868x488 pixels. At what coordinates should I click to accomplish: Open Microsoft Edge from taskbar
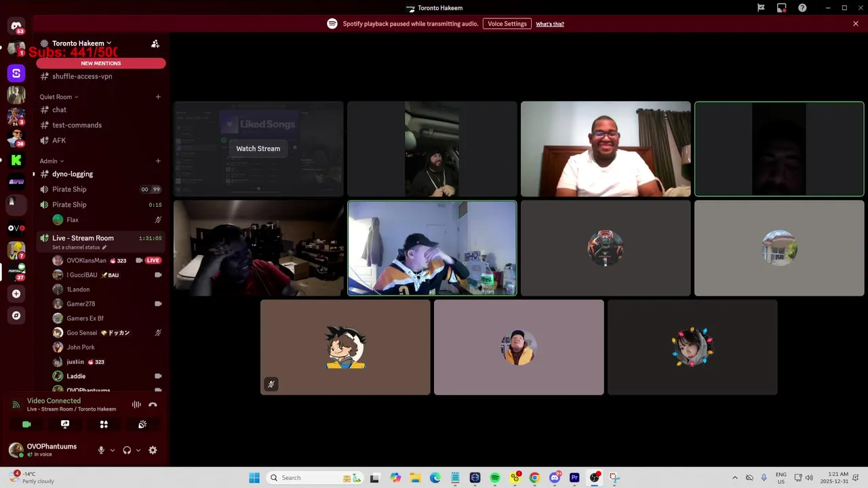tap(435, 478)
